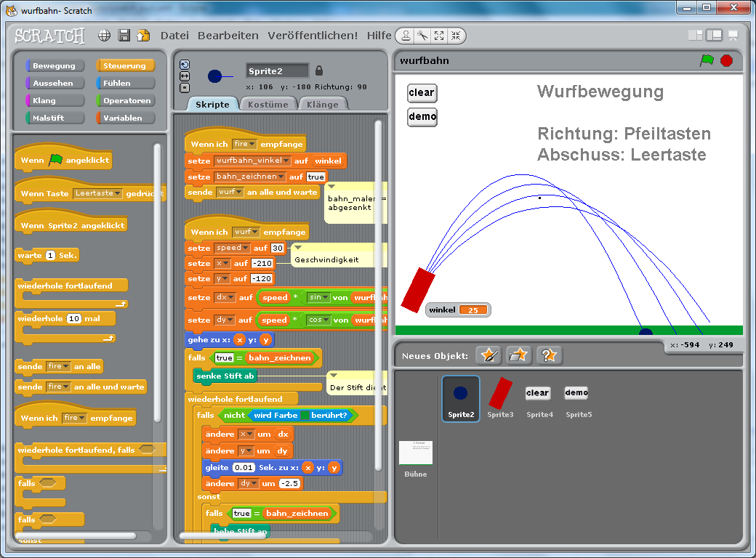Select Sprite3 red rectangle thumbnail
The image size is (756, 558).
[x=500, y=398]
